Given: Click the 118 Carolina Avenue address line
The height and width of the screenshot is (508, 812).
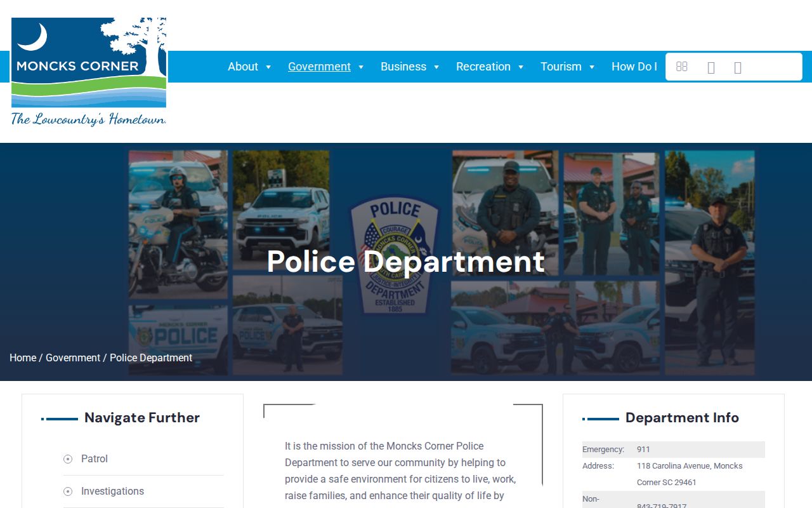Looking at the screenshot, I should 690,466.
